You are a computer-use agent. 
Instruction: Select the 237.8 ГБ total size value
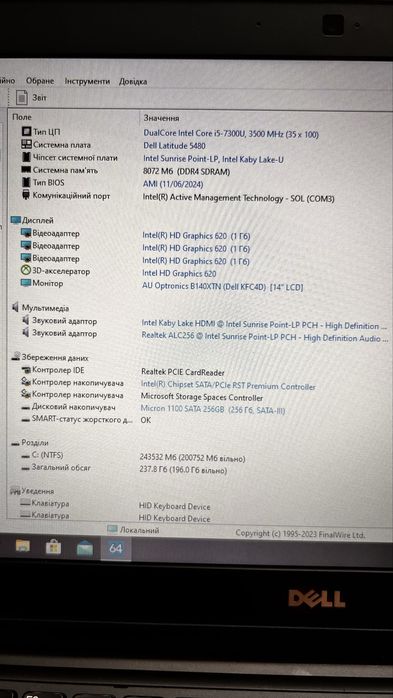click(x=183, y=470)
